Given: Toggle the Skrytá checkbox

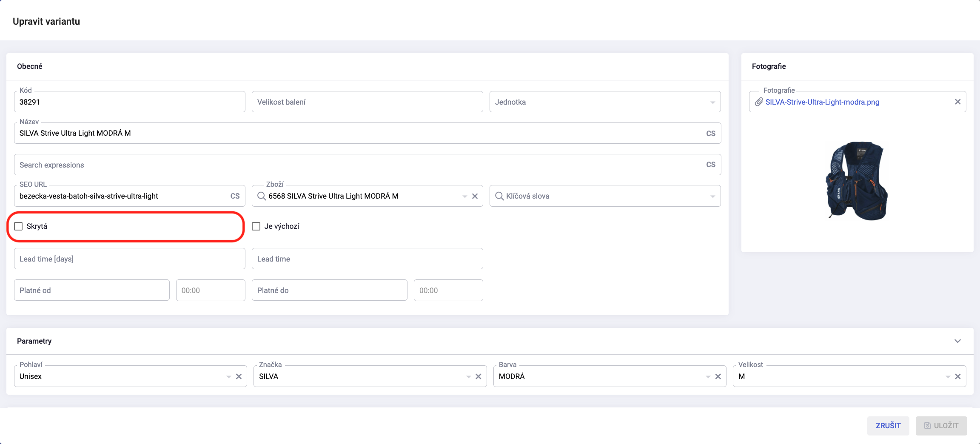Looking at the screenshot, I should pos(18,226).
